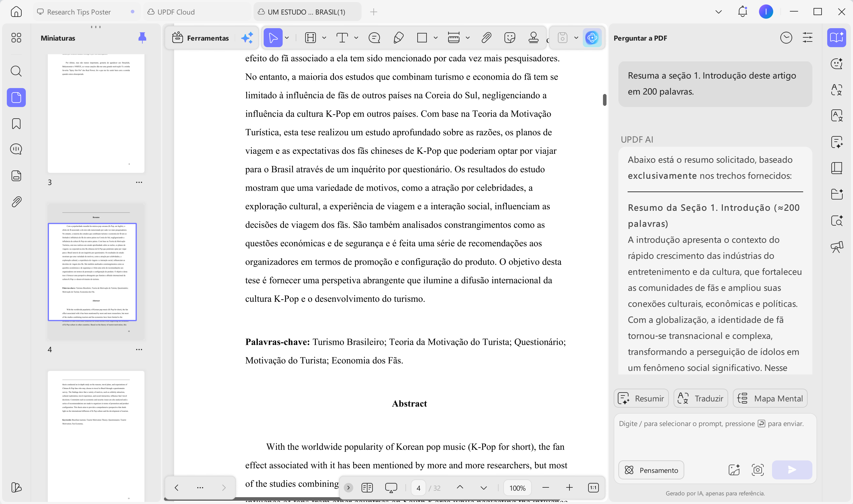This screenshot has width=853, height=504.
Task: Open the AI chat bot icon in right sidebar
Action: [836, 63]
